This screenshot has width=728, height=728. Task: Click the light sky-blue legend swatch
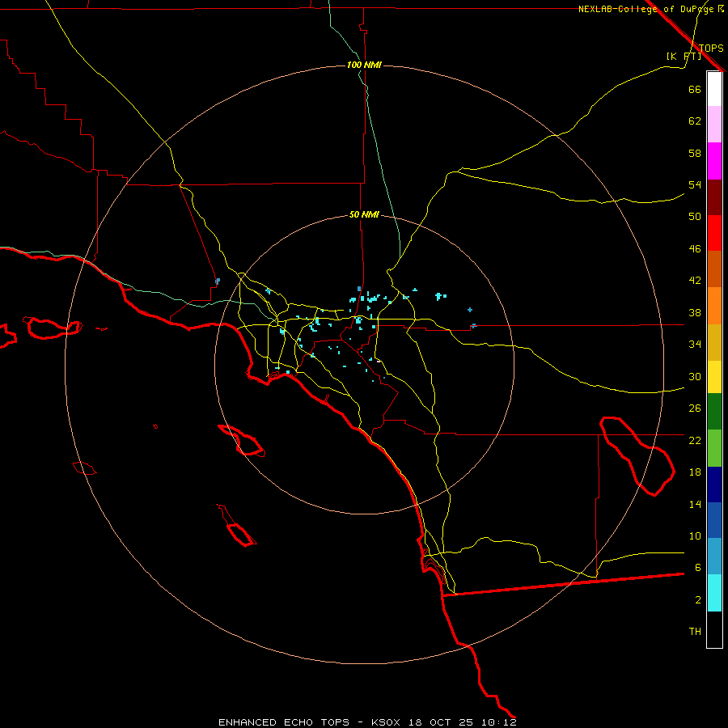click(x=714, y=556)
